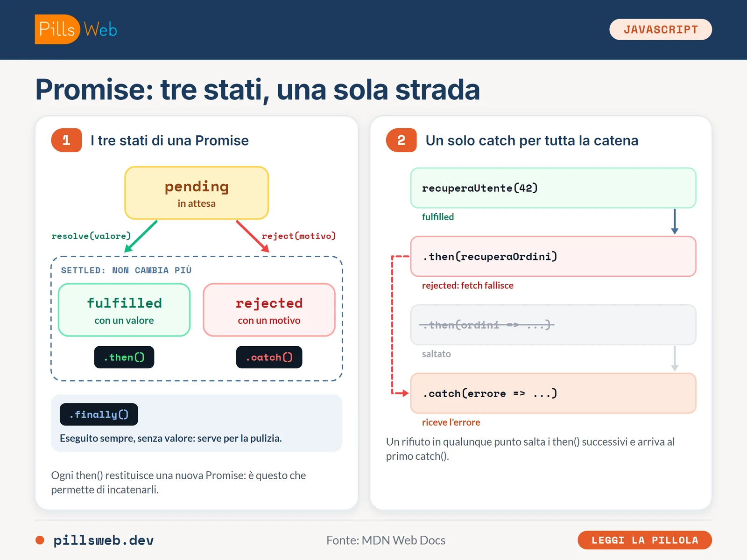Select the JAVASCRIPT category badge
Image resolution: width=747 pixels, height=560 pixels.
(x=661, y=29)
